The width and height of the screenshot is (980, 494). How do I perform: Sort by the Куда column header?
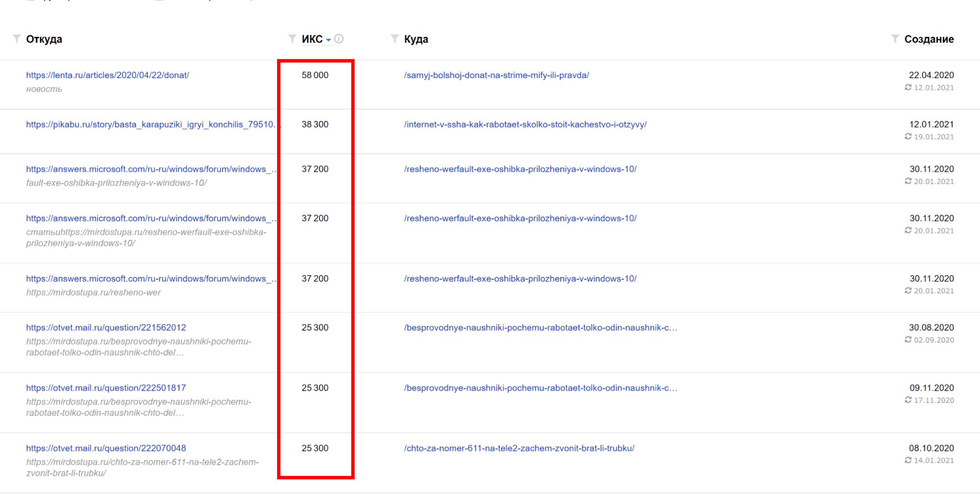coord(416,39)
